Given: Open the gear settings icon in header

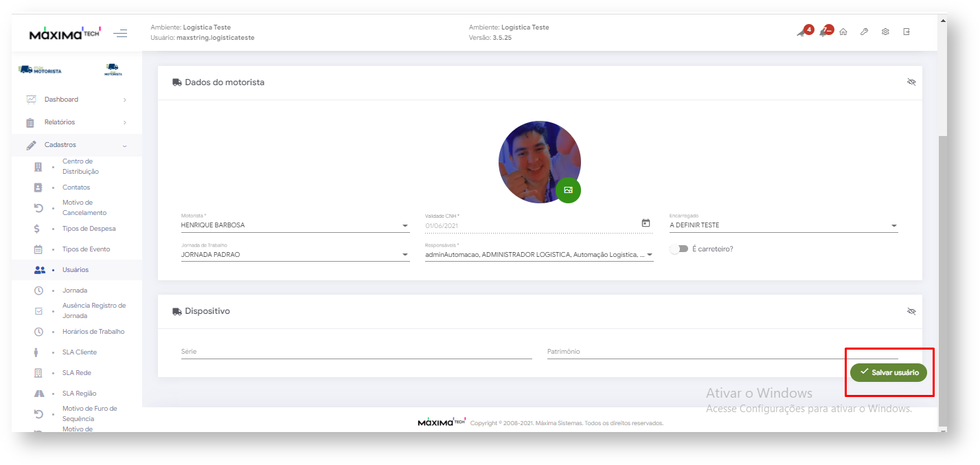Looking at the screenshot, I should [x=885, y=32].
